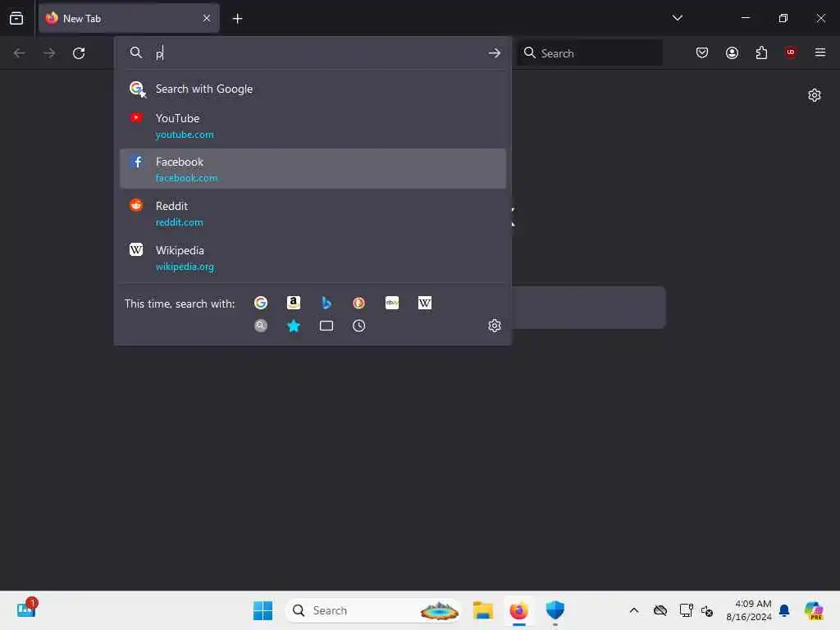The height and width of the screenshot is (630, 840).
Task: Open the muted volume tray icon
Action: click(x=707, y=610)
